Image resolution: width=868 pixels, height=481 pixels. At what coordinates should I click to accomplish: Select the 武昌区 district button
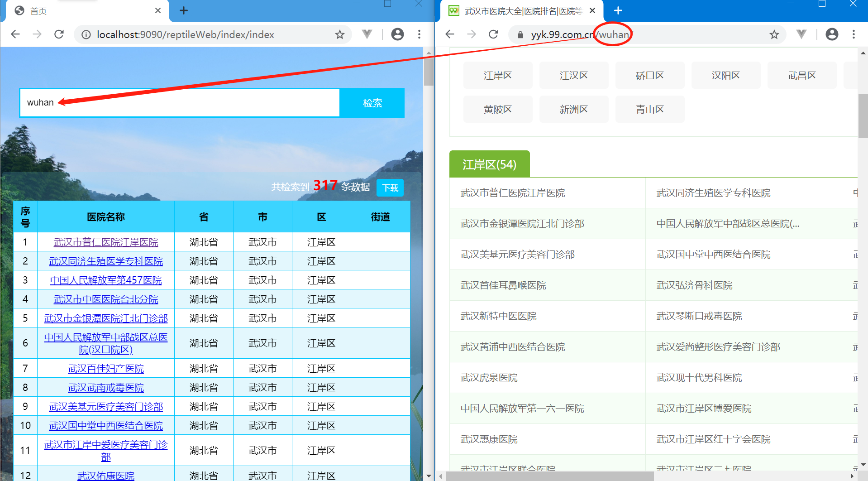(x=802, y=76)
